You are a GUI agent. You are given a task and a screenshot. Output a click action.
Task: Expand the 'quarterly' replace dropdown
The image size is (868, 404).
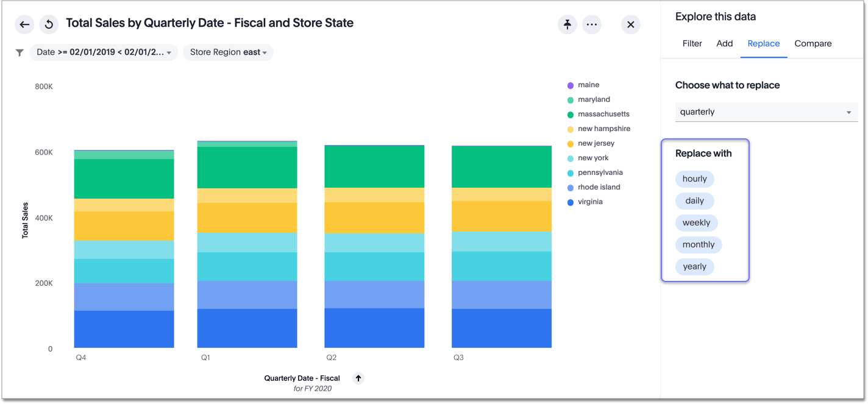point(766,112)
